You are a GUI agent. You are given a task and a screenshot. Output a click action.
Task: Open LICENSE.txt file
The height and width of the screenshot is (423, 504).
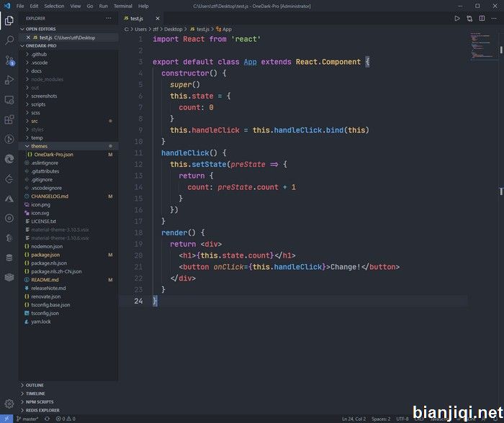click(68, 222)
